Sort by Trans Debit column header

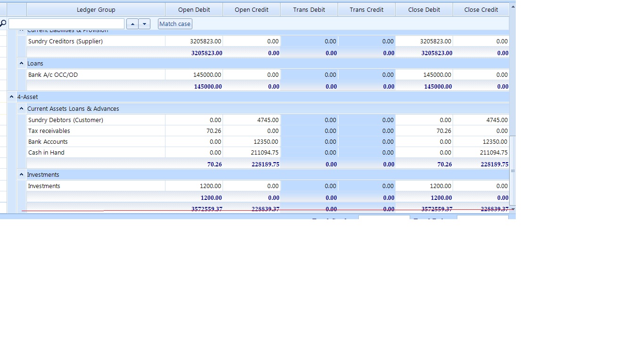click(x=309, y=9)
